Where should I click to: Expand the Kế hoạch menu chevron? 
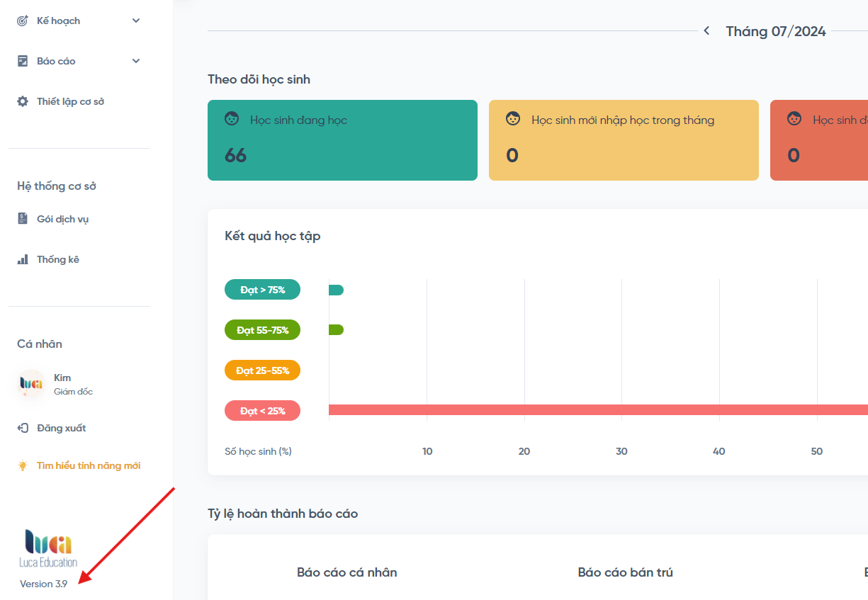click(136, 21)
